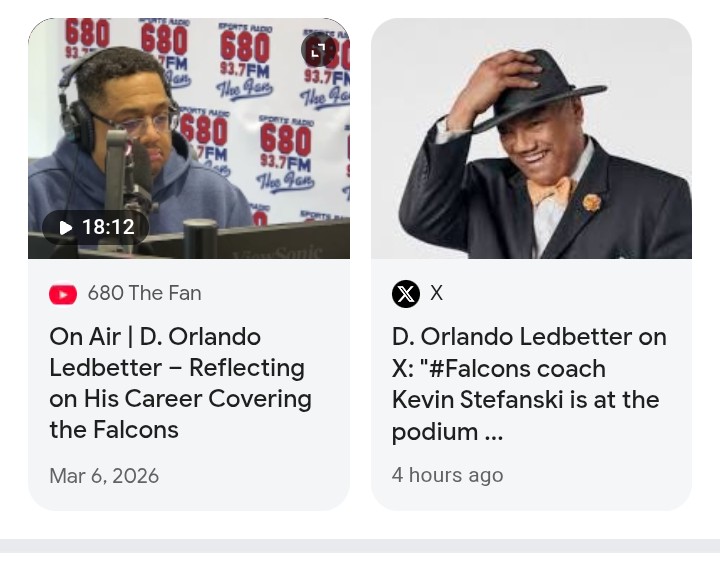This screenshot has width=720, height=576.
Task: Open 'On Air | D. Orlando Ledbetter' title
Action: 180,383
